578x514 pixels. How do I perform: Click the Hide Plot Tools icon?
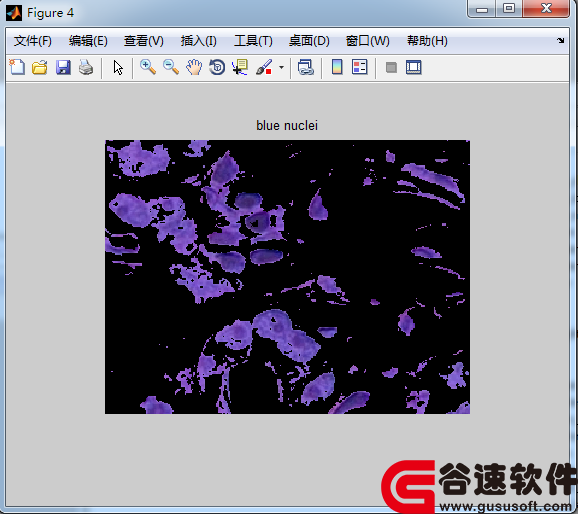(x=391, y=68)
